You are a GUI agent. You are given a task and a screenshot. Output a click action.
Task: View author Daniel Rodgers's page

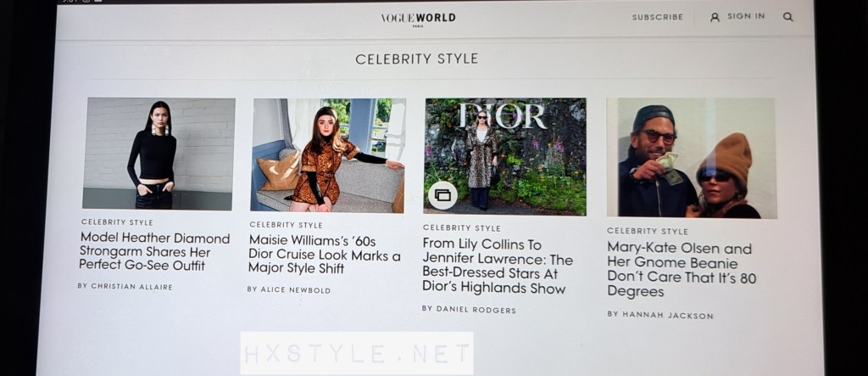[x=469, y=310]
